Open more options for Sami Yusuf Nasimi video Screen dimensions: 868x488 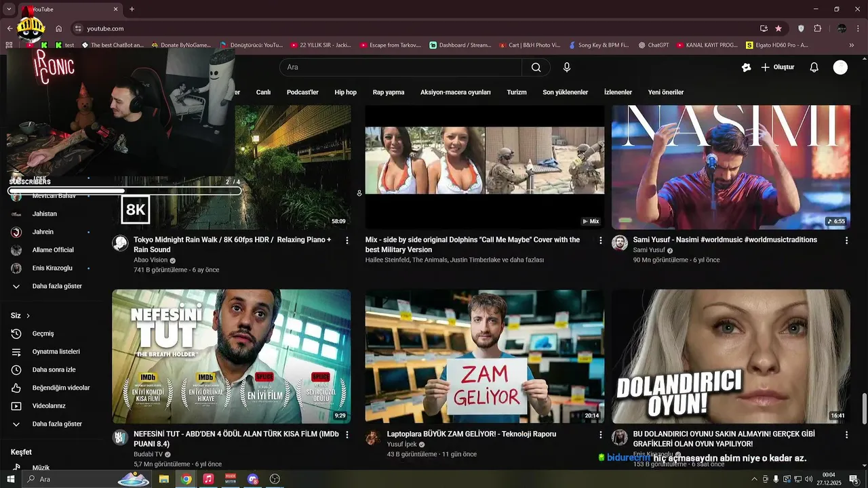(846, 240)
